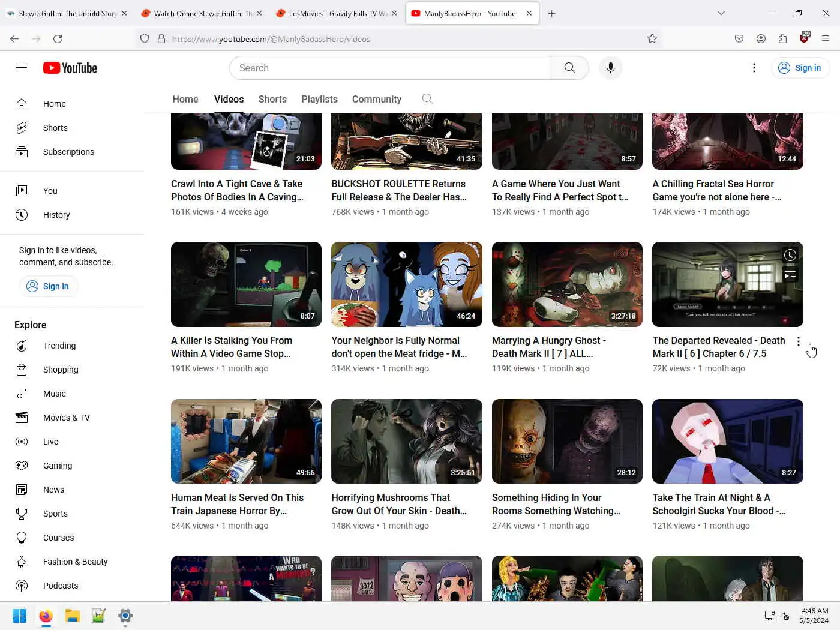Play Horrifying Mushrooms That Grow thumbnail

(x=407, y=441)
